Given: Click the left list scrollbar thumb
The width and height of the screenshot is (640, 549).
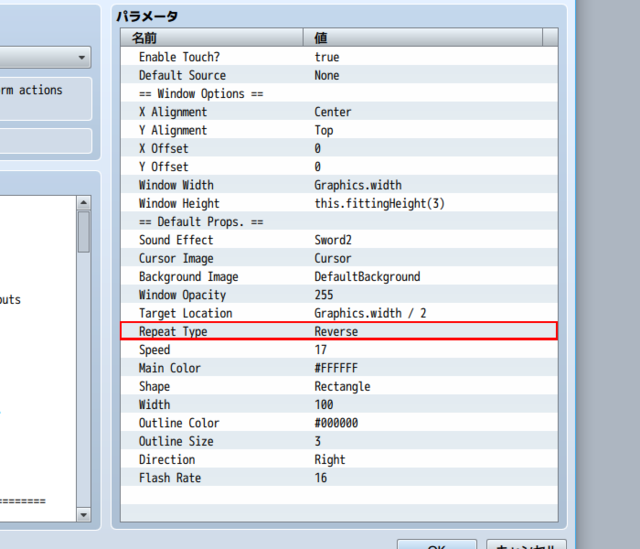Looking at the screenshot, I should [x=84, y=231].
